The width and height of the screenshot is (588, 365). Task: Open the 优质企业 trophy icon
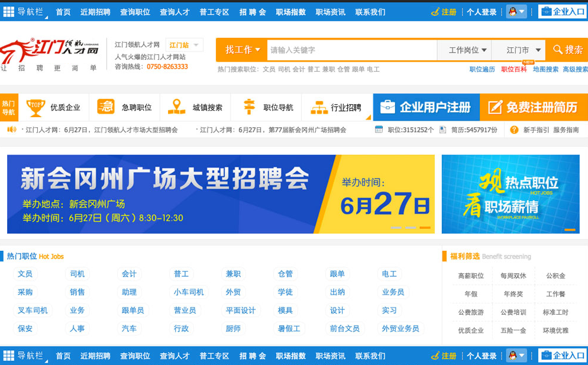click(36, 107)
